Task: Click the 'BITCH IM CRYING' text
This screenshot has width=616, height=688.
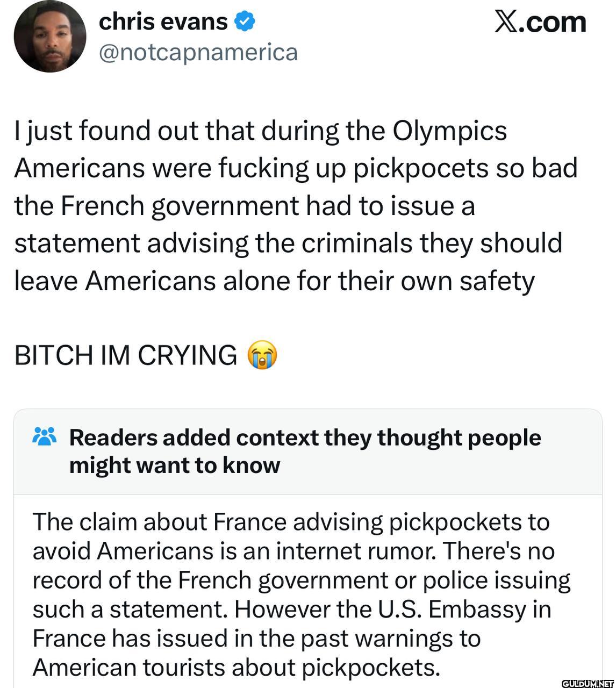Action: point(125,355)
